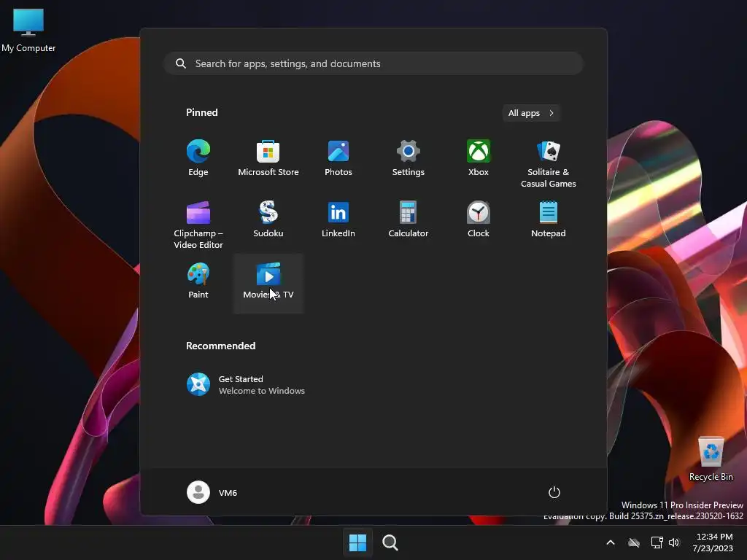The width and height of the screenshot is (747, 560).
Task: Launch Calculator from pinned apps
Action: 409,219
